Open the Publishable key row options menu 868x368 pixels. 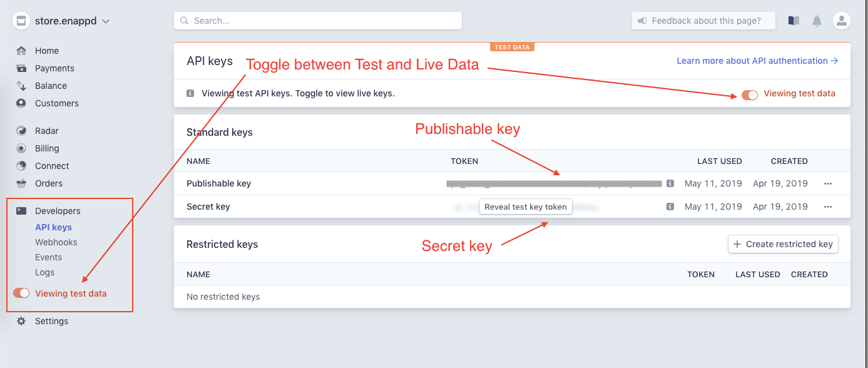pyautogui.click(x=828, y=183)
